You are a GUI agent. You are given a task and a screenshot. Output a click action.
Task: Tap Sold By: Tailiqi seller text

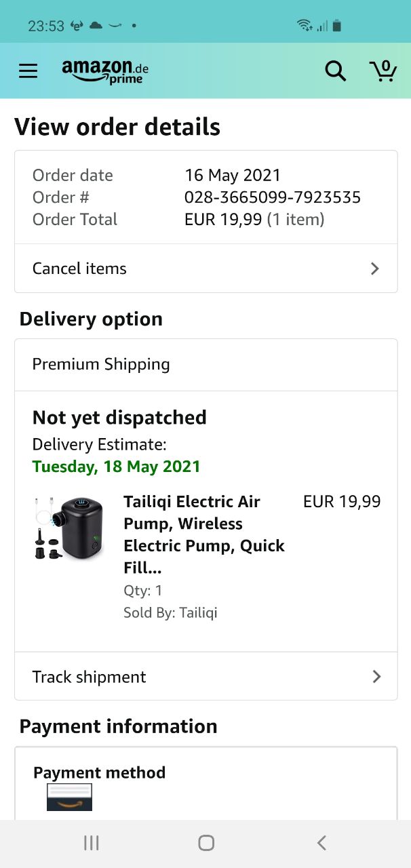click(170, 613)
